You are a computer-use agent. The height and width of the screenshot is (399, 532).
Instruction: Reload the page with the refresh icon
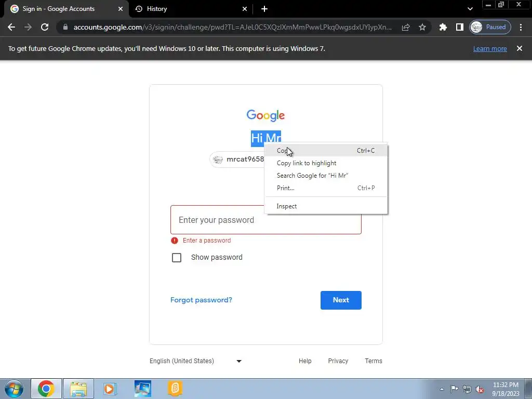[45, 27]
